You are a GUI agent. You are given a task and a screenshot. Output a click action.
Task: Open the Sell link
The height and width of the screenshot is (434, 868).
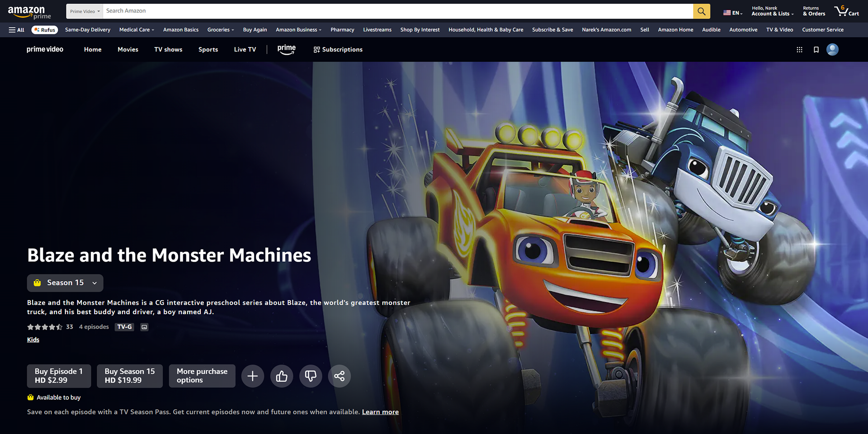(x=645, y=30)
